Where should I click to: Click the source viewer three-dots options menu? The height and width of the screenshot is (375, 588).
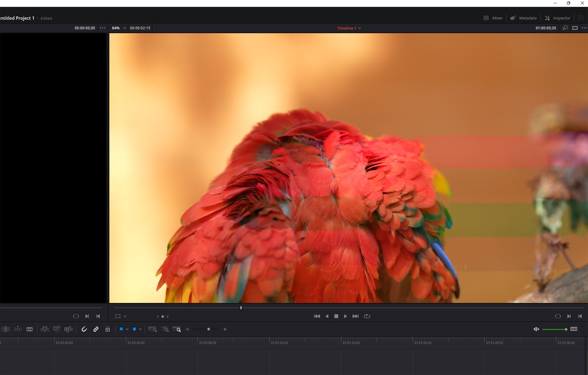[x=103, y=28]
